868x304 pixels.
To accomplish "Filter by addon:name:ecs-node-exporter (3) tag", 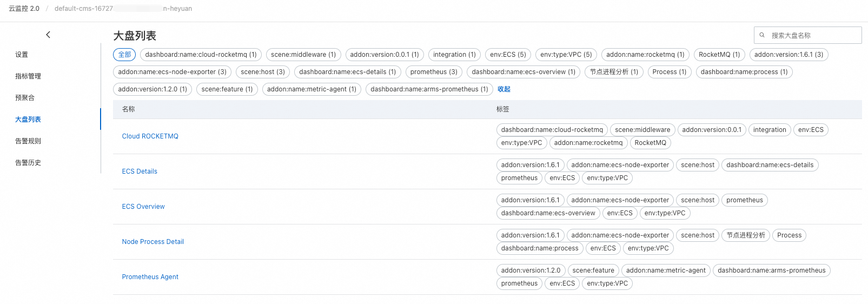I will click(x=172, y=72).
